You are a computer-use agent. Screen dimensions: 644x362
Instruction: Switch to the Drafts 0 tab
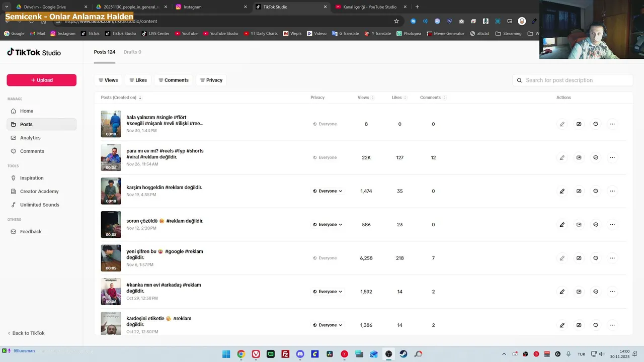point(132,52)
